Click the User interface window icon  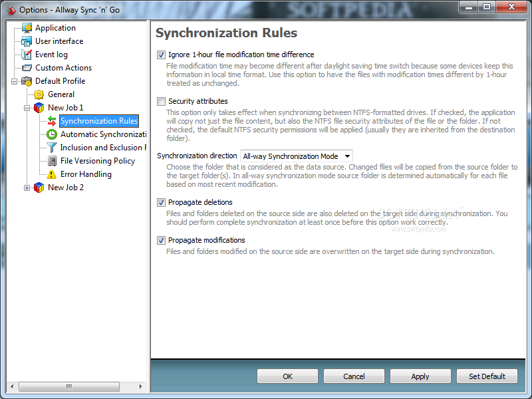pos(27,41)
